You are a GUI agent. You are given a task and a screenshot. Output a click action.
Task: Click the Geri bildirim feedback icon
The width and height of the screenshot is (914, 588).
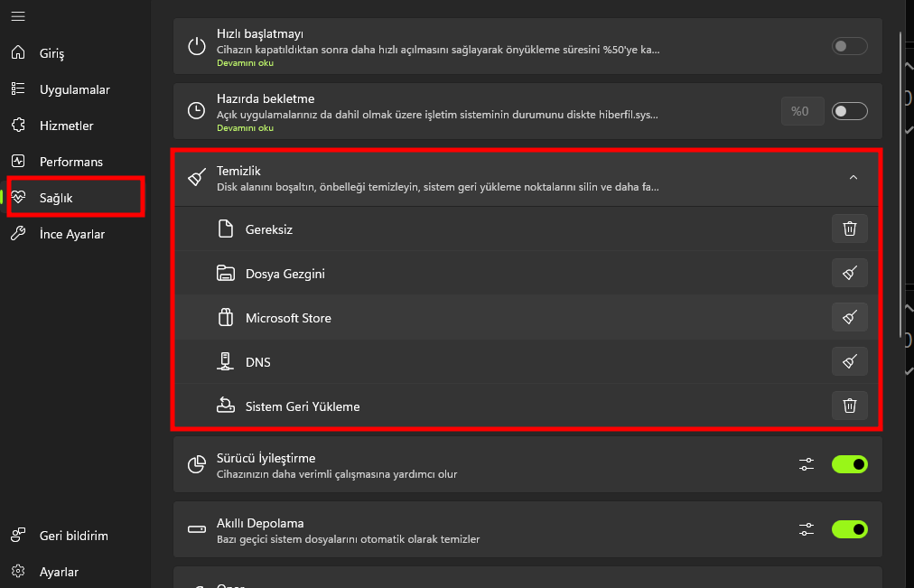(x=18, y=535)
